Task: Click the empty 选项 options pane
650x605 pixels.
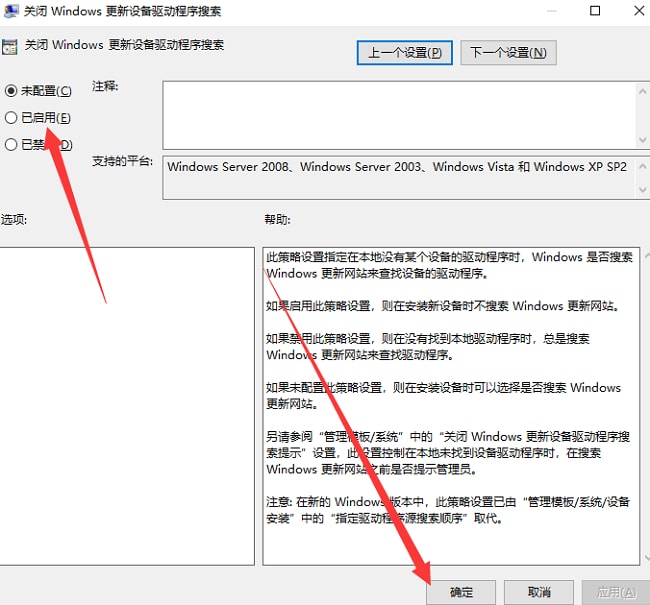Action: pyautogui.click(x=125, y=400)
